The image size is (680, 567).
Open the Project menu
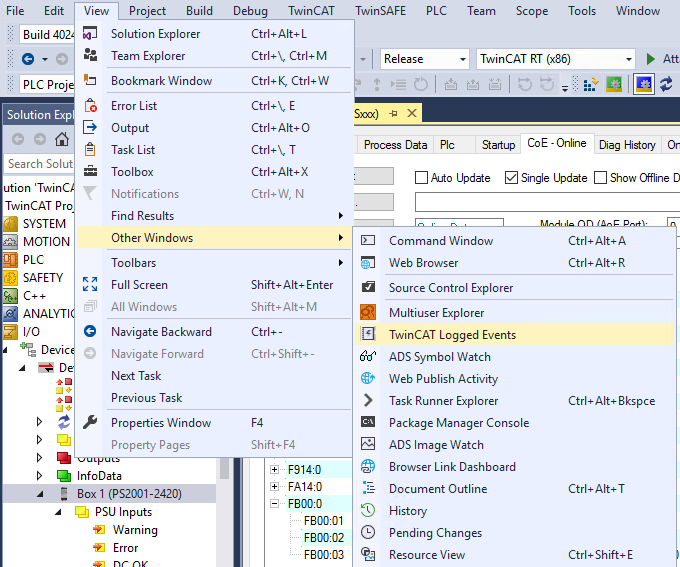[147, 11]
